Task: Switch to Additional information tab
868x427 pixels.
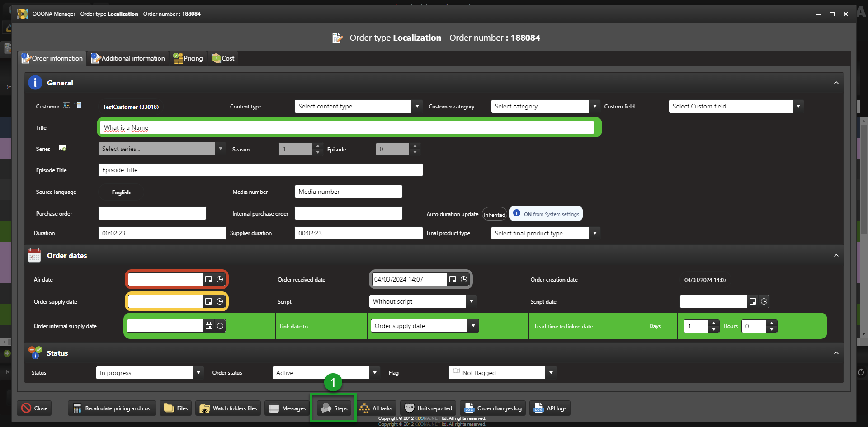Action: point(128,58)
